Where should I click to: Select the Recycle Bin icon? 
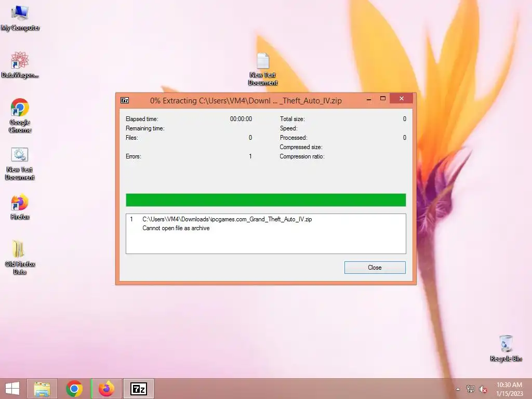(506, 349)
